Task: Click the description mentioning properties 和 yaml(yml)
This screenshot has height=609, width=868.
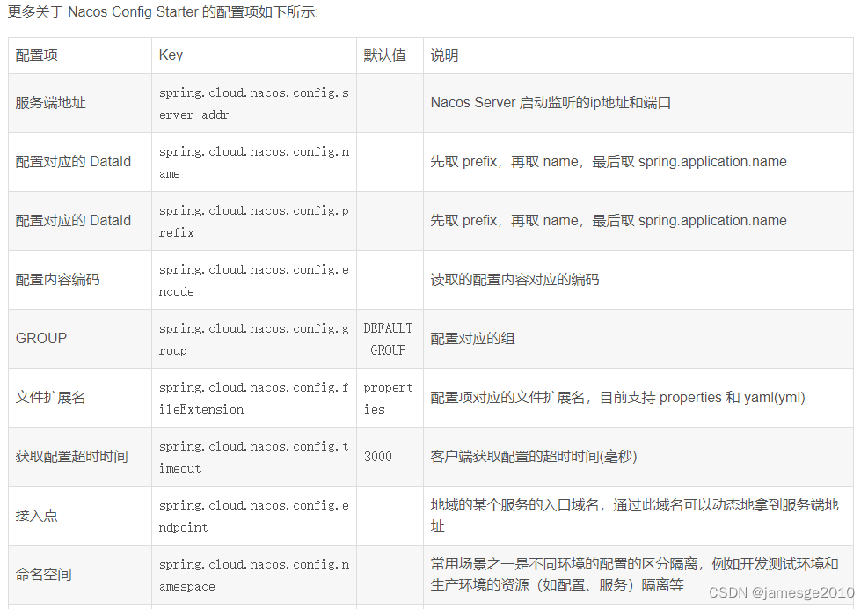Action: click(617, 397)
